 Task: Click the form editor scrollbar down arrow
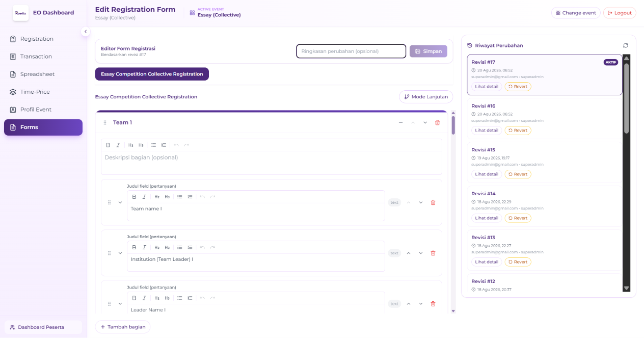click(x=453, y=310)
